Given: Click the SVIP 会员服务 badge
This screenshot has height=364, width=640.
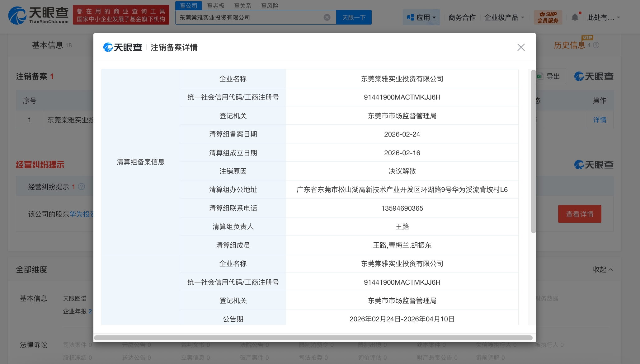Looking at the screenshot, I should (x=548, y=17).
